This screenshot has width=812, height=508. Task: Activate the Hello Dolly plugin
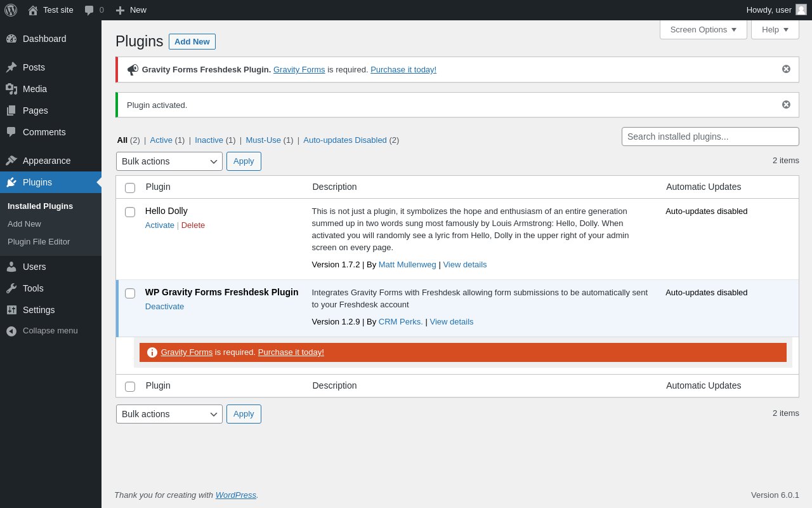[x=160, y=225]
